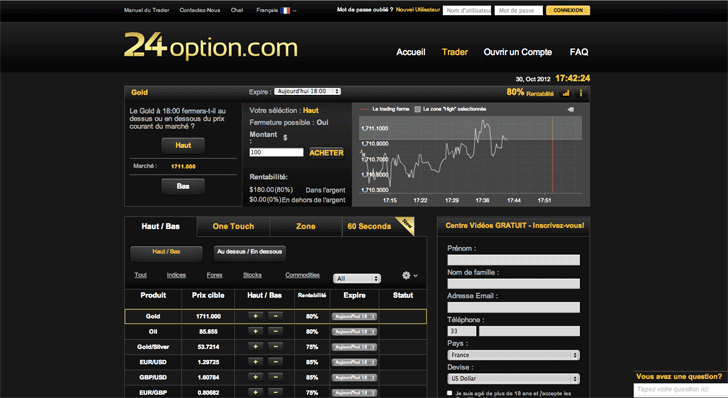Tick the age confirmation checkbox

pyautogui.click(x=449, y=393)
